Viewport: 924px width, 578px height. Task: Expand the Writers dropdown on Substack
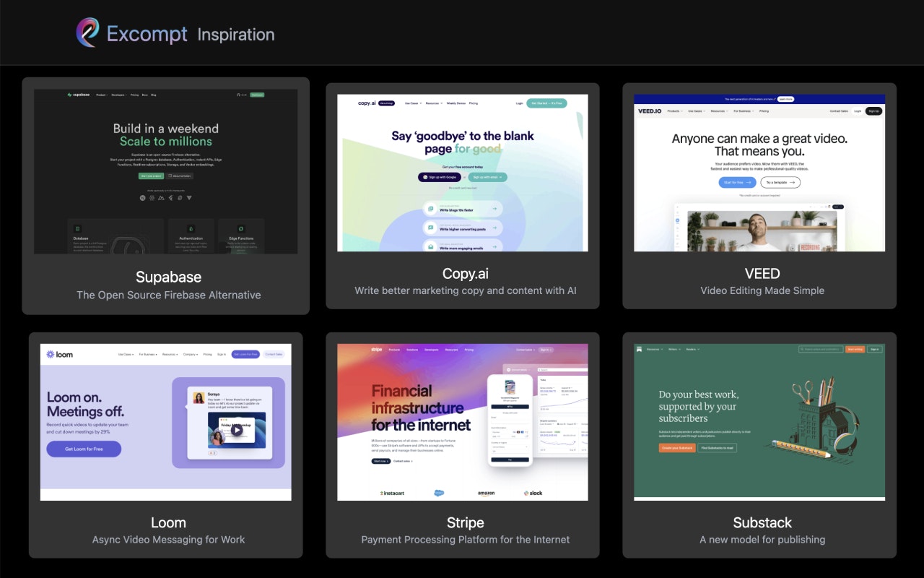[x=674, y=349]
